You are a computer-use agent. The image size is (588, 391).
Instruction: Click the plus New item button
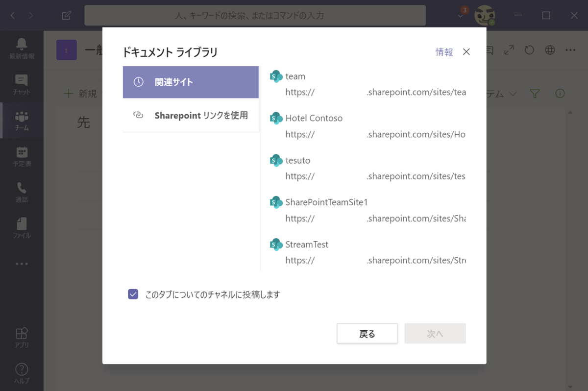click(x=80, y=94)
